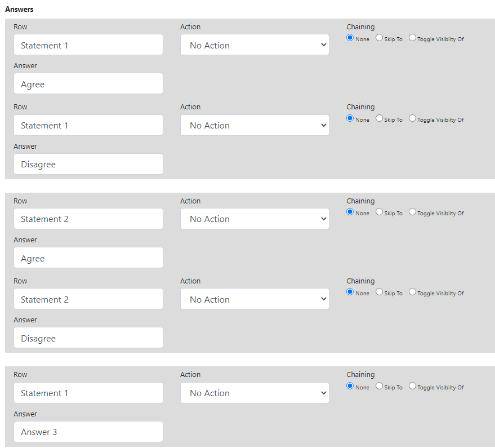Click the Disagree answer field under Statement 1
This screenshot has width=495, height=448.
pos(88,164)
